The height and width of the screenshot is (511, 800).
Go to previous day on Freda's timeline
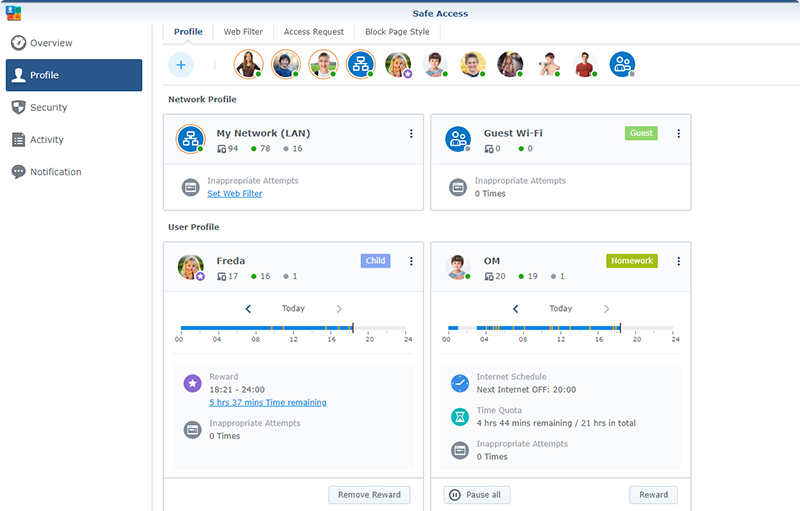(x=248, y=309)
